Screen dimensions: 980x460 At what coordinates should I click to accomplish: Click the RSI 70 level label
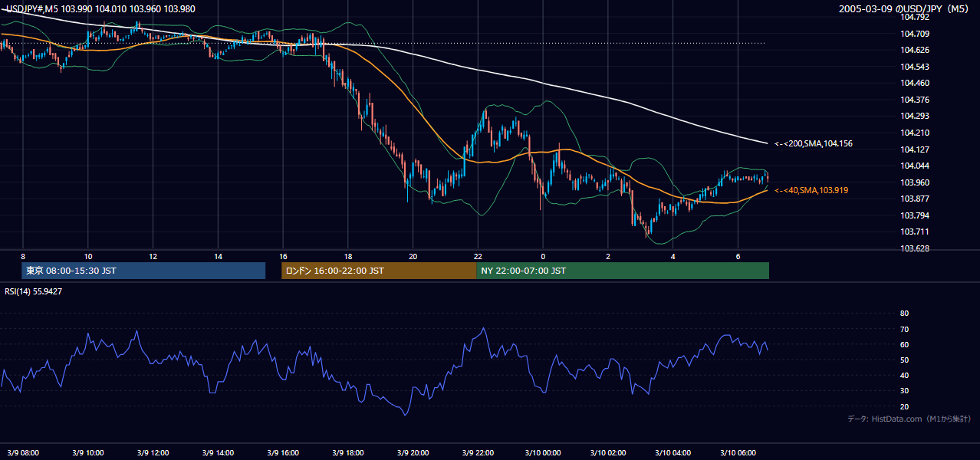pos(904,329)
